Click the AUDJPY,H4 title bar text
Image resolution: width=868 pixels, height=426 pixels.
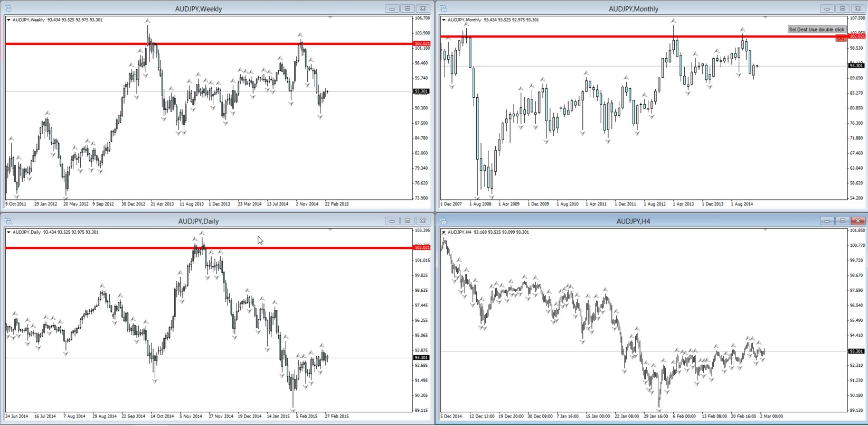[x=634, y=221]
